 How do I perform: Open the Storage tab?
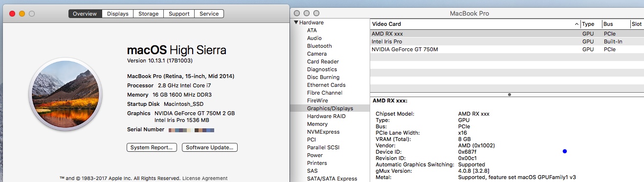(148, 14)
